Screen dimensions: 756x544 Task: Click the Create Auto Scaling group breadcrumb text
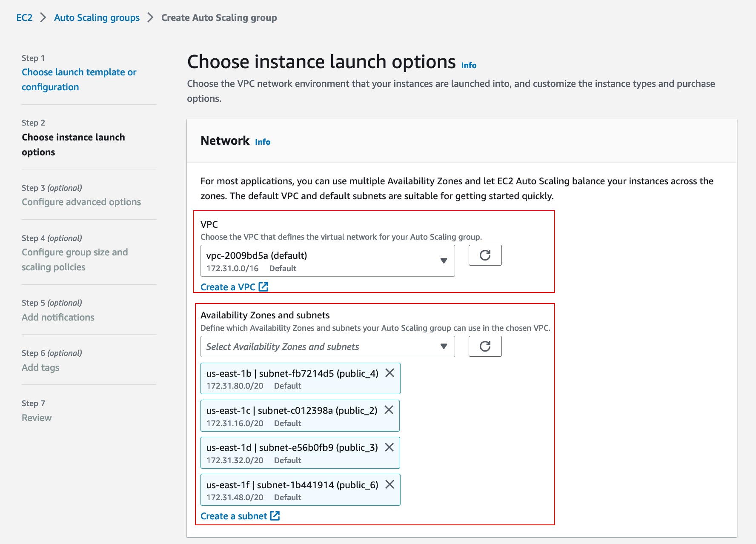tap(219, 17)
